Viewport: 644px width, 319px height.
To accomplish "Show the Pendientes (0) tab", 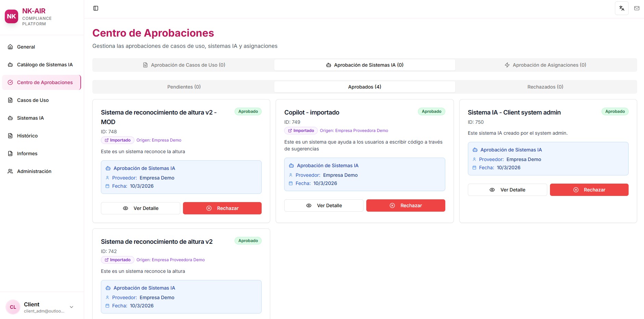I will [x=184, y=87].
